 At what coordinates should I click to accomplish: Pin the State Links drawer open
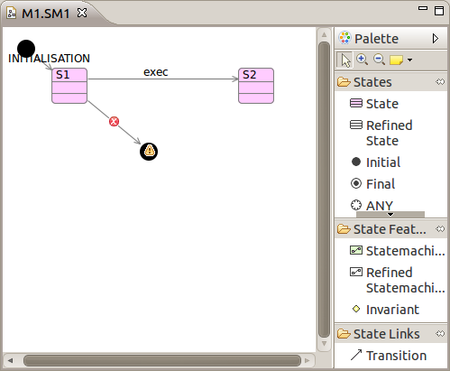[x=440, y=334]
